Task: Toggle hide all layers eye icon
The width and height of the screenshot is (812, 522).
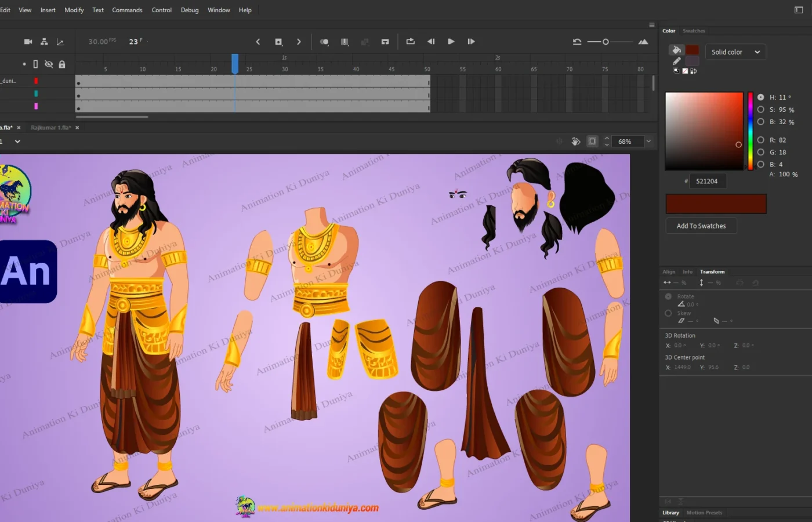Action: point(49,64)
